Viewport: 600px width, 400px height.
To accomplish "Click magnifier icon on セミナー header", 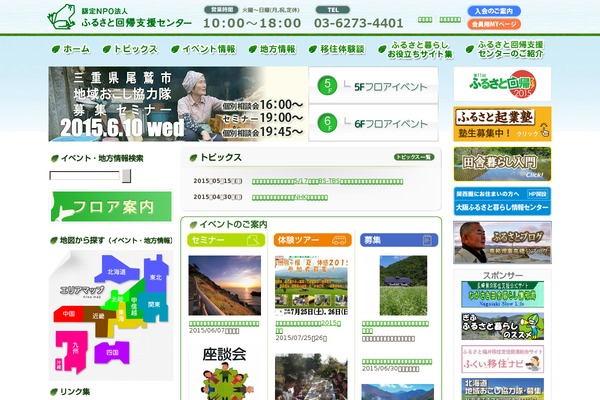I will [x=253, y=240].
